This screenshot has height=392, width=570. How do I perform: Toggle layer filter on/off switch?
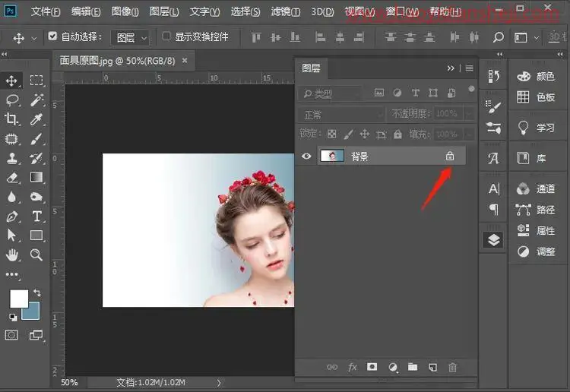(471, 89)
